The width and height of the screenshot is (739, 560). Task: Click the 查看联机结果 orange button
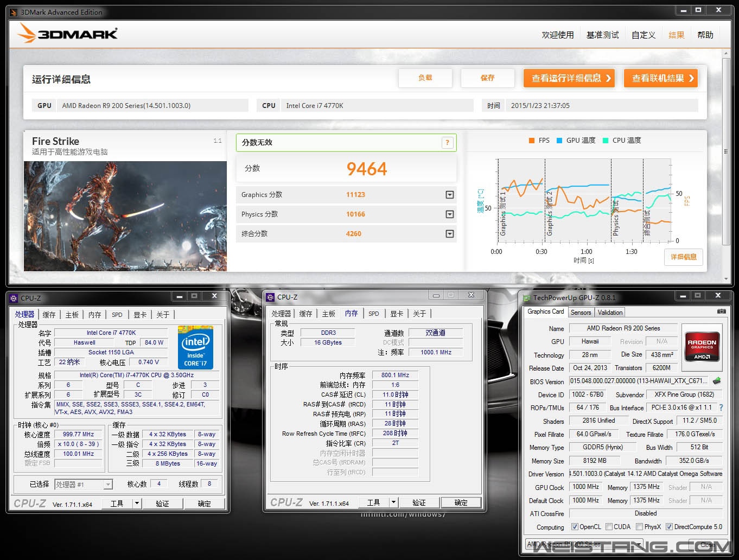point(661,78)
